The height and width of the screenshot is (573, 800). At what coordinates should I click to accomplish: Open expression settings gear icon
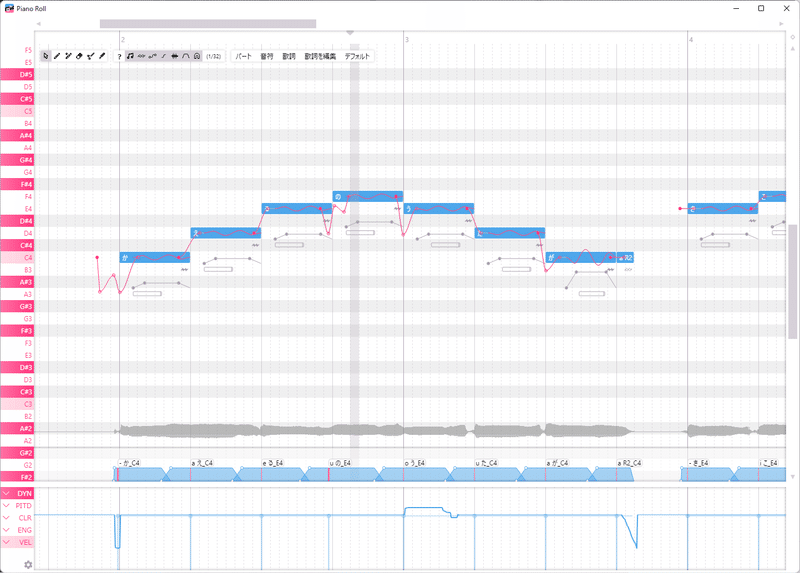[x=28, y=564]
